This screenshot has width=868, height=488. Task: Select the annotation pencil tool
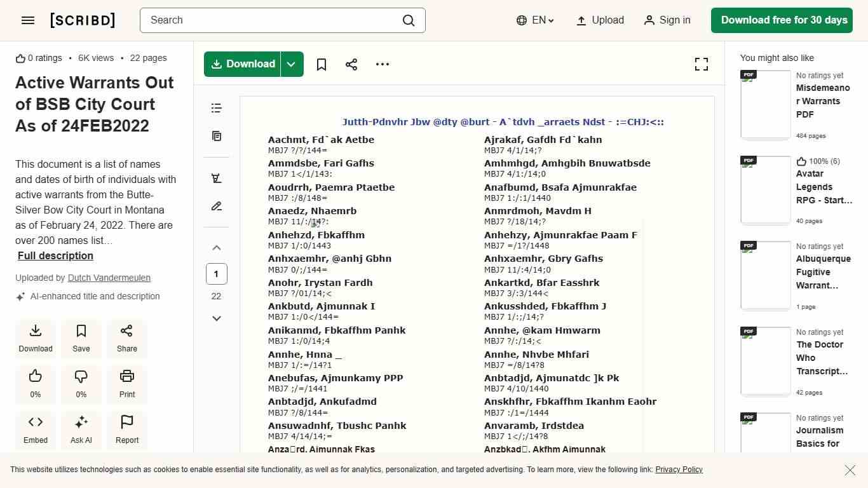point(216,206)
